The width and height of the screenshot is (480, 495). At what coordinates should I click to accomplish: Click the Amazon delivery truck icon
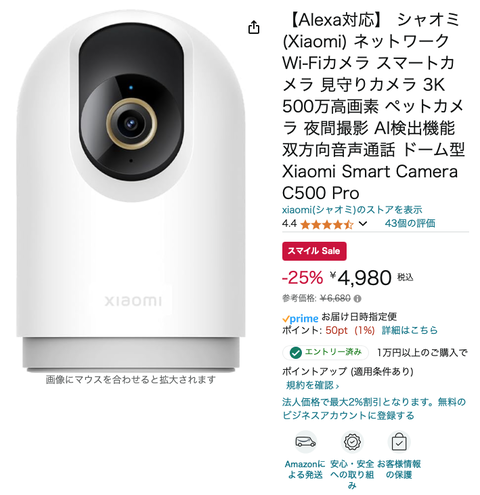[x=305, y=442]
